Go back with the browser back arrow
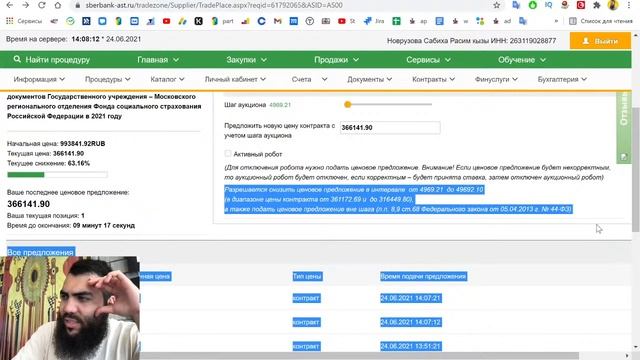 click(x=9, y=5)
